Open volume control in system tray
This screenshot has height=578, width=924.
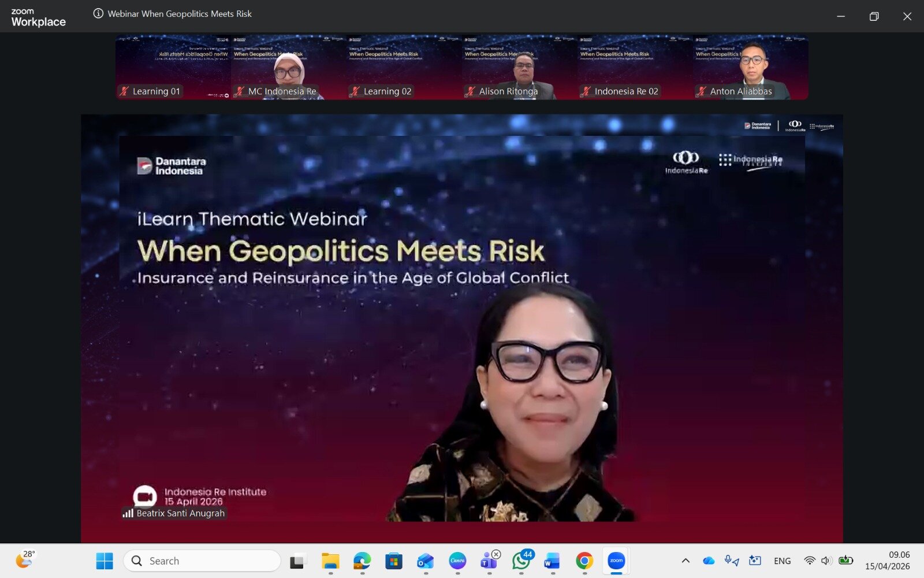click(826, 561)
